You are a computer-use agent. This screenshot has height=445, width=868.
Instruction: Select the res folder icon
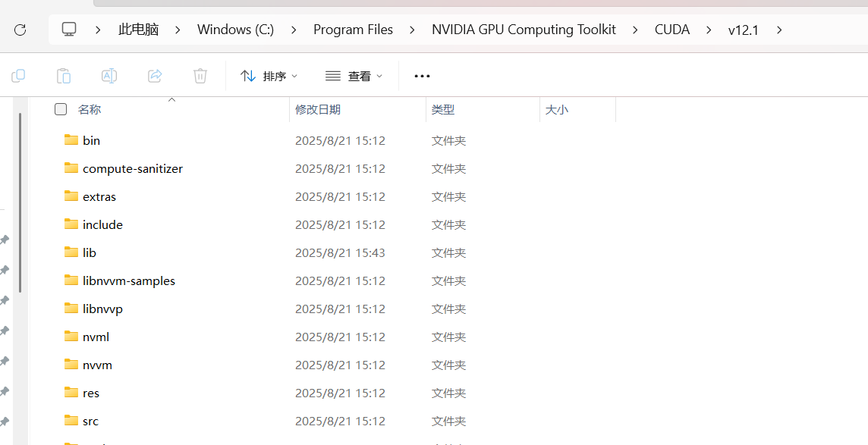coord(71,393)
